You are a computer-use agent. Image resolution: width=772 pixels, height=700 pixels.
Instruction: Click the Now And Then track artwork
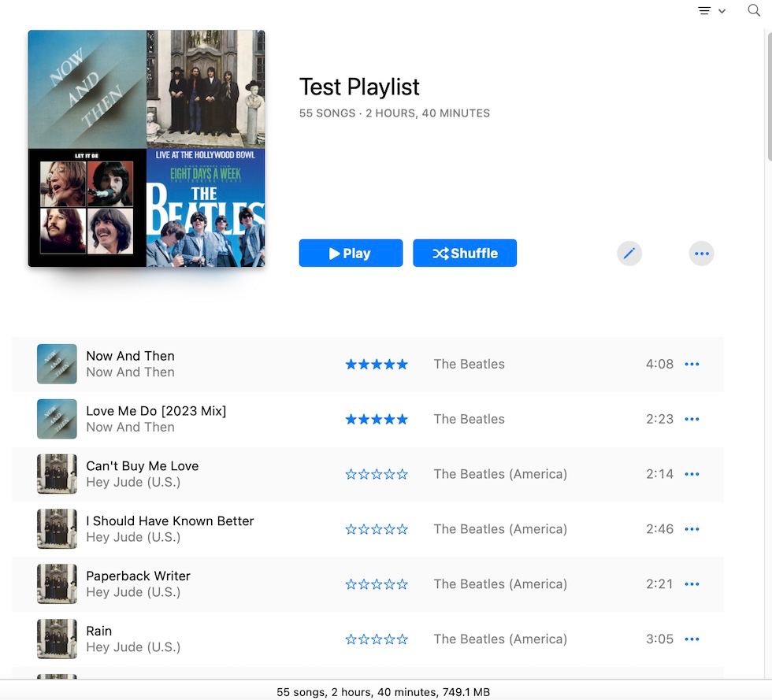click(x=57, y=364)
